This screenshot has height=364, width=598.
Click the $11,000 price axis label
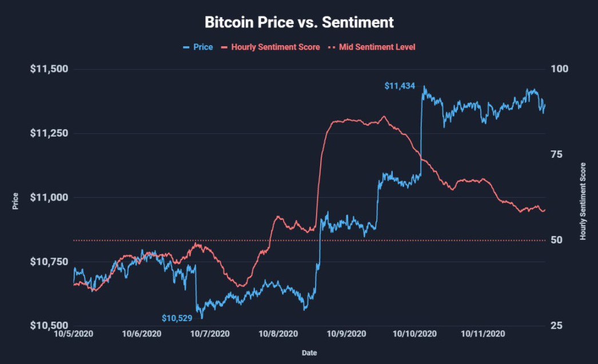[x=49, y=198]
